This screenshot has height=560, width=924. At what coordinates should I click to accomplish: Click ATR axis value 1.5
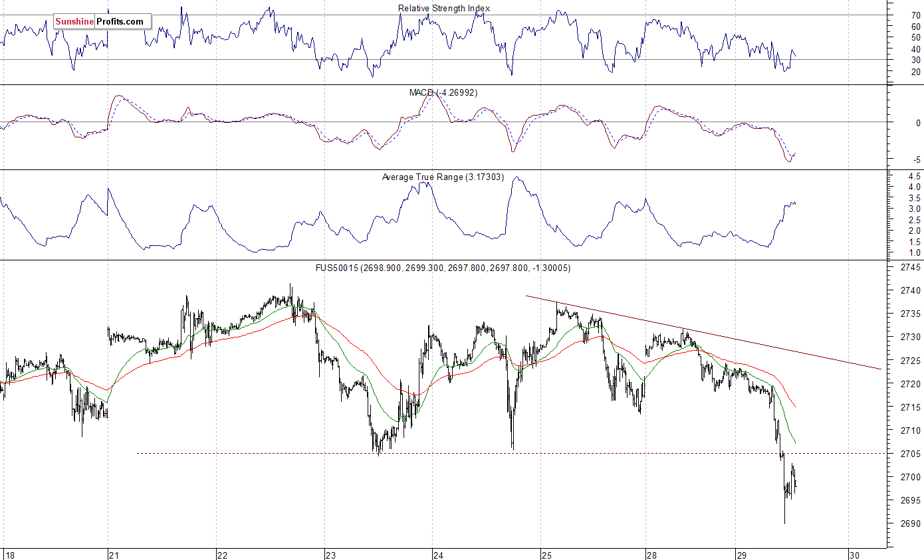point(915,242)
